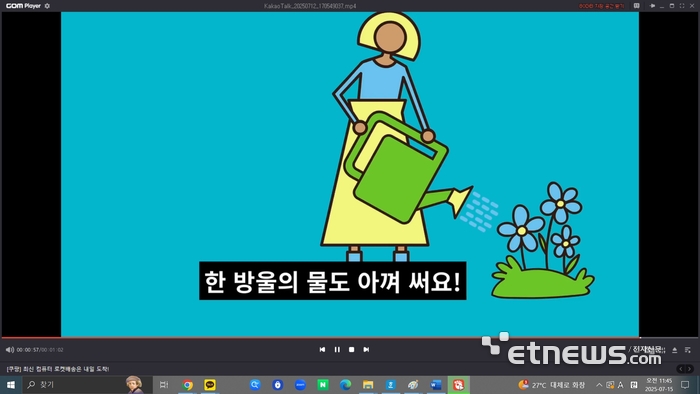Open Microsoft Word from taskbar
700x394 pixels.
tap(436, 385)
